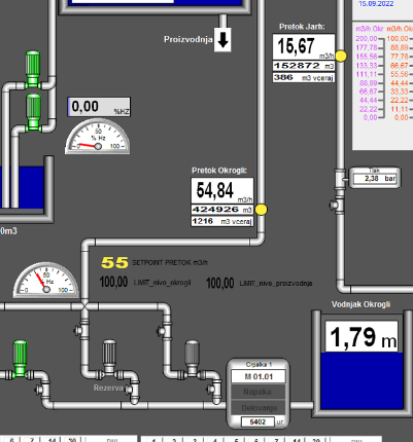Click the orange 100,00 trend scale value

click(x=397, y=39)
